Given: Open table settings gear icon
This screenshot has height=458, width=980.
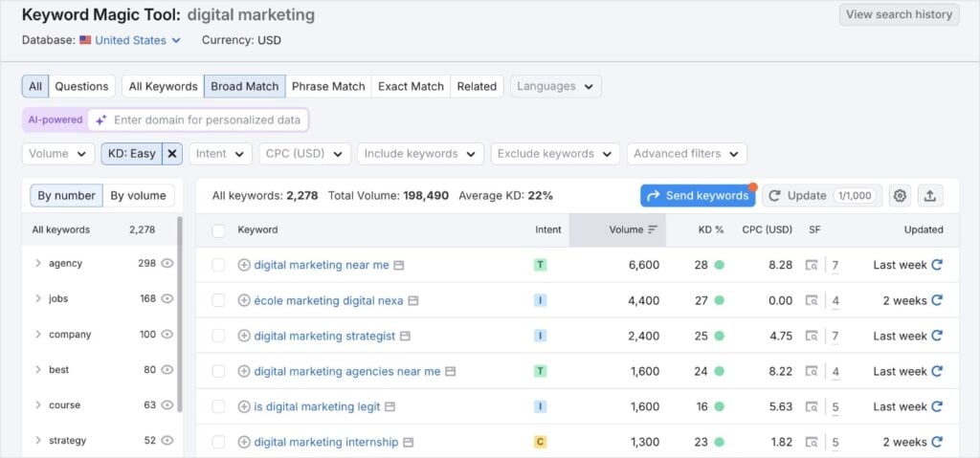Looking at the screenshot, I should click(x=900, y=196).
